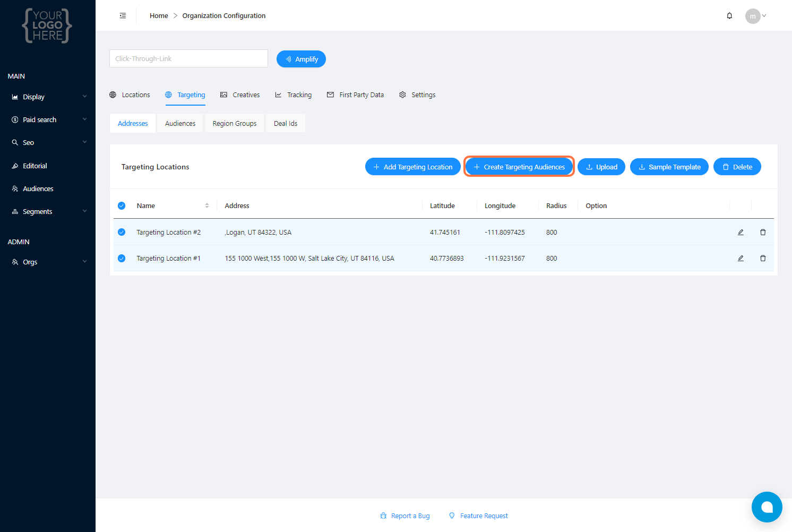792x532 pixels.
Task: Expand the Display menu chevron
Action: click(84, 97)
